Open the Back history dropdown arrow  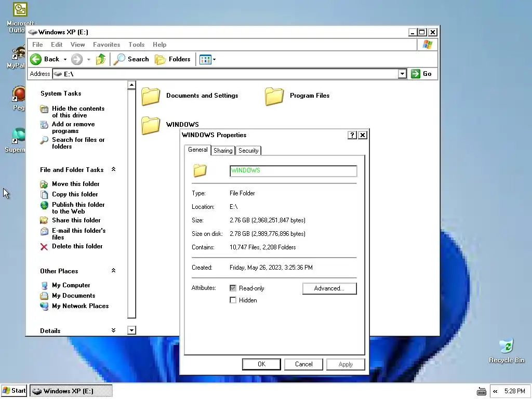pos(65,59)
